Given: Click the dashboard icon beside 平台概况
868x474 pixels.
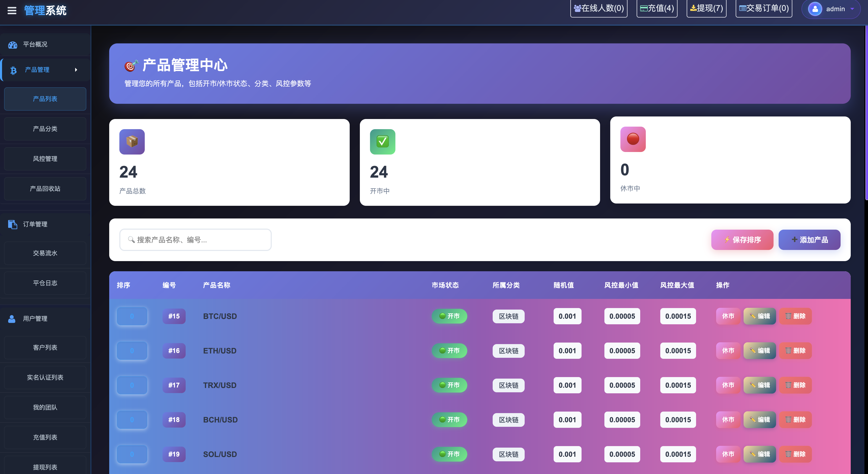Looking at the screenshot, I should pyautogui.click(x=13, y=45).
